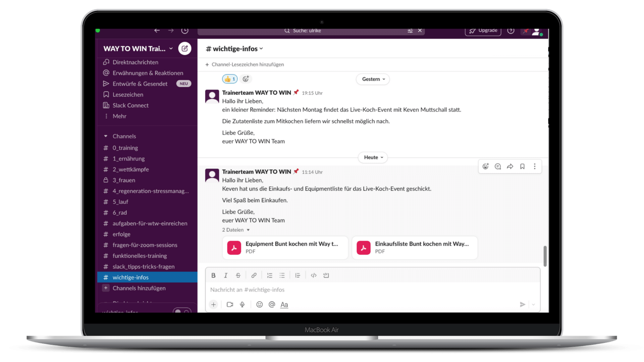Open send options dropdown arrow
Image resolution: width=644 pixels, height=362 pixels.
tap(533, 305)
